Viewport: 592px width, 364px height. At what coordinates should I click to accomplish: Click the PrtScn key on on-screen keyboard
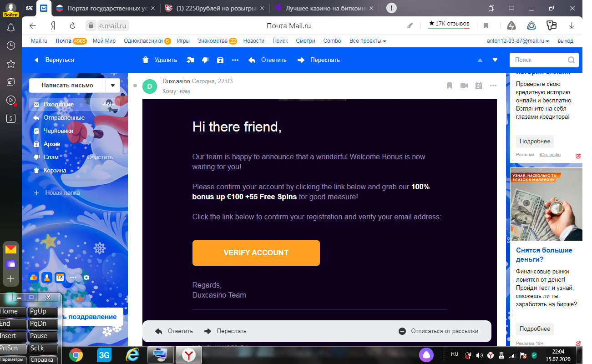[13, 349]
